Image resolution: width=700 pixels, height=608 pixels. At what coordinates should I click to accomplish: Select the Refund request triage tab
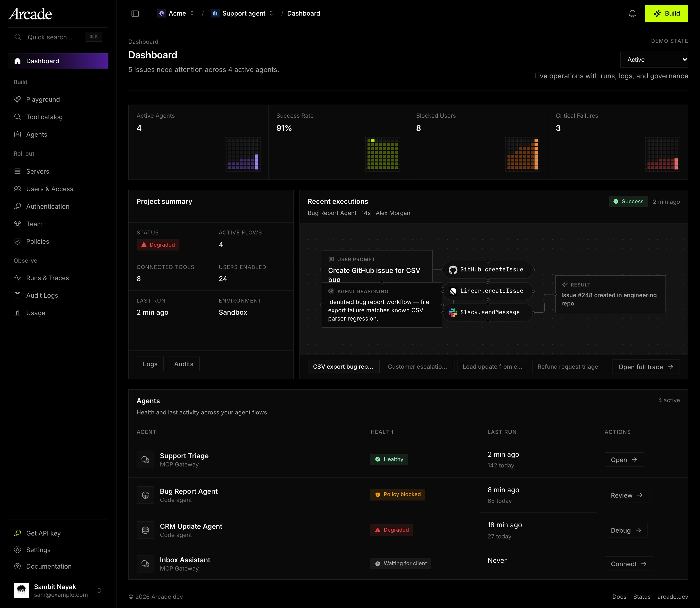coord(568,367)
